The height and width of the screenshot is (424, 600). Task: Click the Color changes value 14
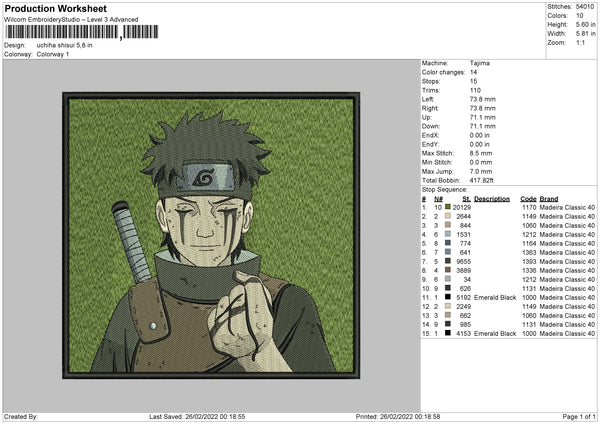coord(473,72)
